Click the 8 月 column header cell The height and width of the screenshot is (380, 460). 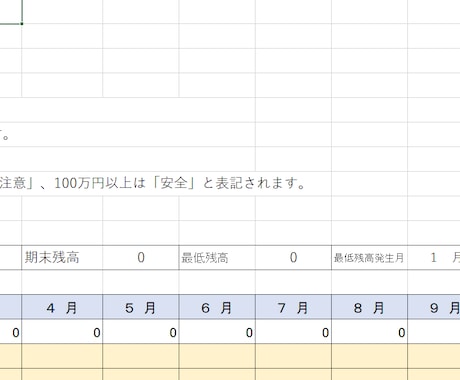pyautogui.click(x=369, y=307)
